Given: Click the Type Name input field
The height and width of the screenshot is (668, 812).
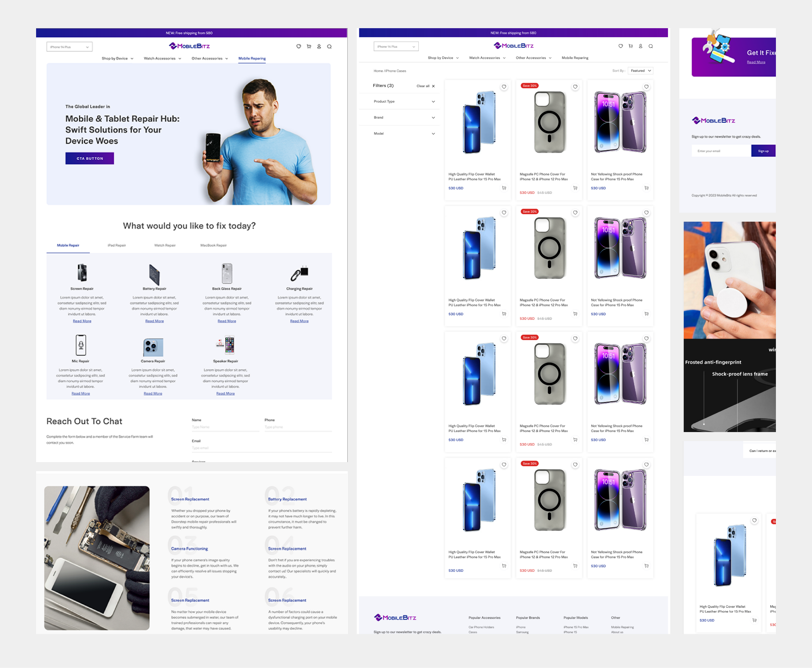Looking at the screenshot, I should pyautogui.click(x=225, y=427).
